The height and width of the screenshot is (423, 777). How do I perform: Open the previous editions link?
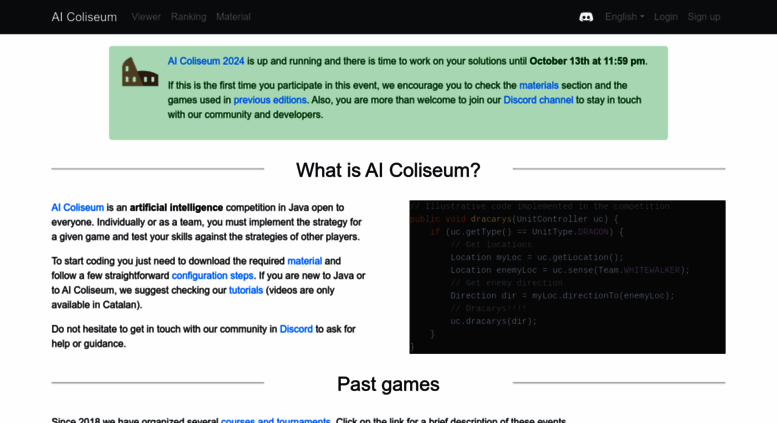coord(270,100)
